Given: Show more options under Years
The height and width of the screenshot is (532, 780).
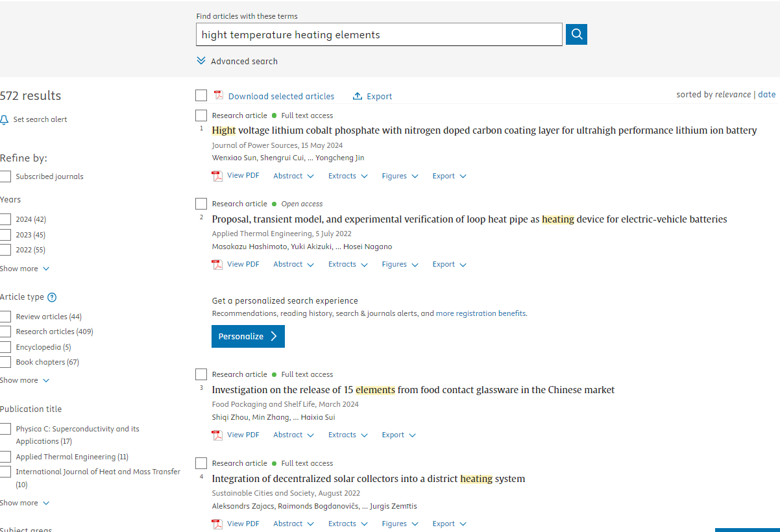Looking at the screenshot, I should point(25,269).
